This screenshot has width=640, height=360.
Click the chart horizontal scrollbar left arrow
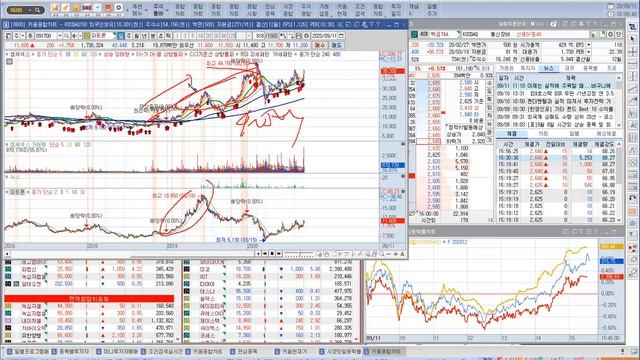coord(7,254)
